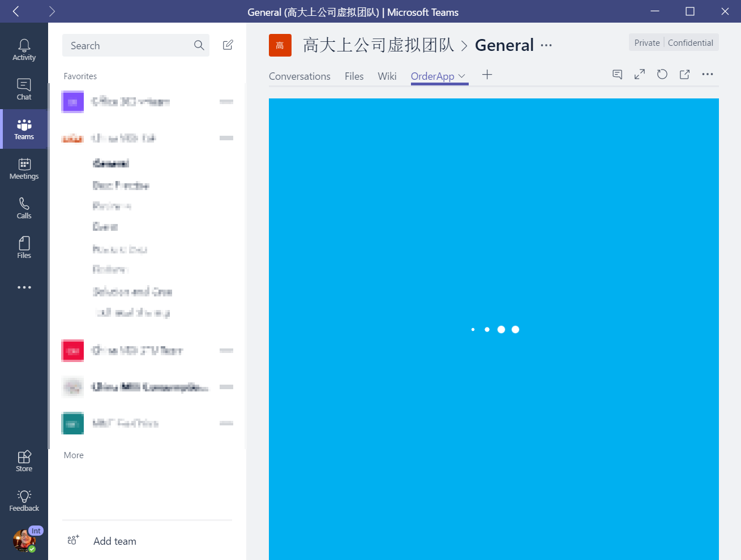Viewport: 741px width, 560px height.
Task: Open the Meetings calendar
Action: (x=24, y=169)
